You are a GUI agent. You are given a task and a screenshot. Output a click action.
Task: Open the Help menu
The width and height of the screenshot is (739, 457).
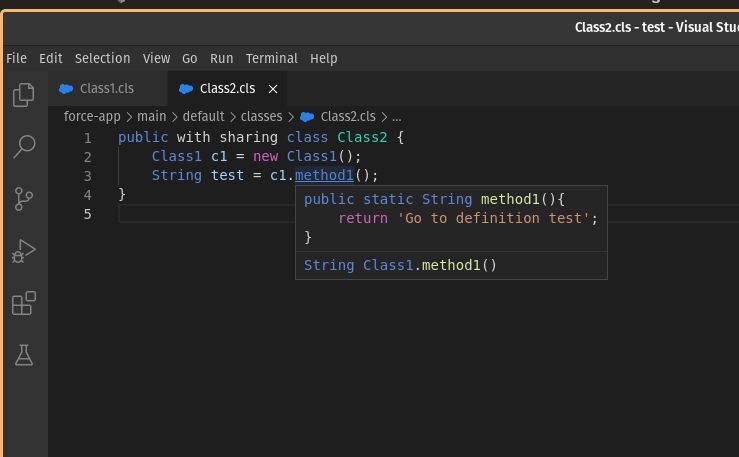click(x=323, y=58)
